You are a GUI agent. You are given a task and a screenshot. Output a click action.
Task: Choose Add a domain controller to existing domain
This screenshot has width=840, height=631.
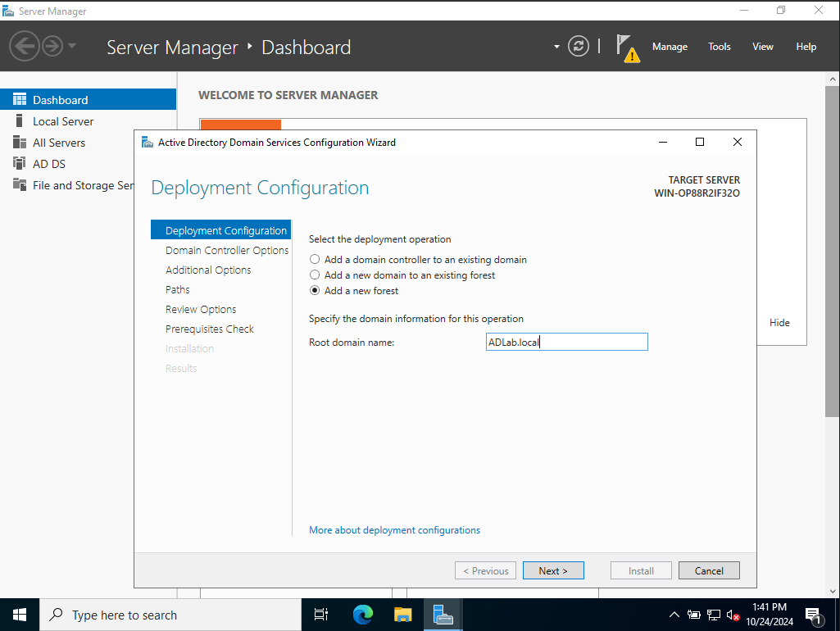pyautogui.click(x=315, y=259)
